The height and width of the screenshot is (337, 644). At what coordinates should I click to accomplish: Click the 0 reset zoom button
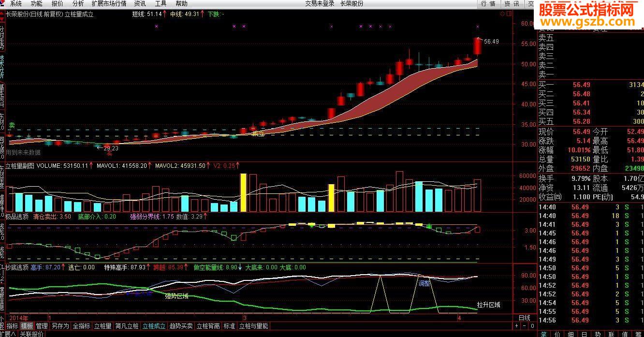click(x=532, y=326)
